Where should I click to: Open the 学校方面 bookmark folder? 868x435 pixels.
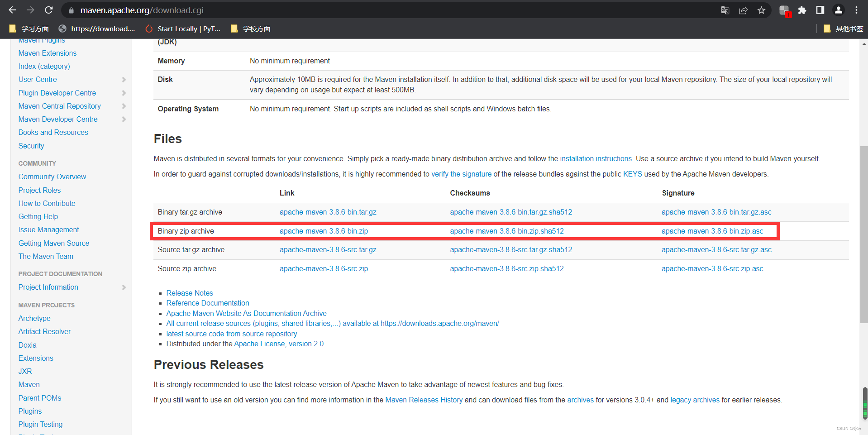click(251, 29)
